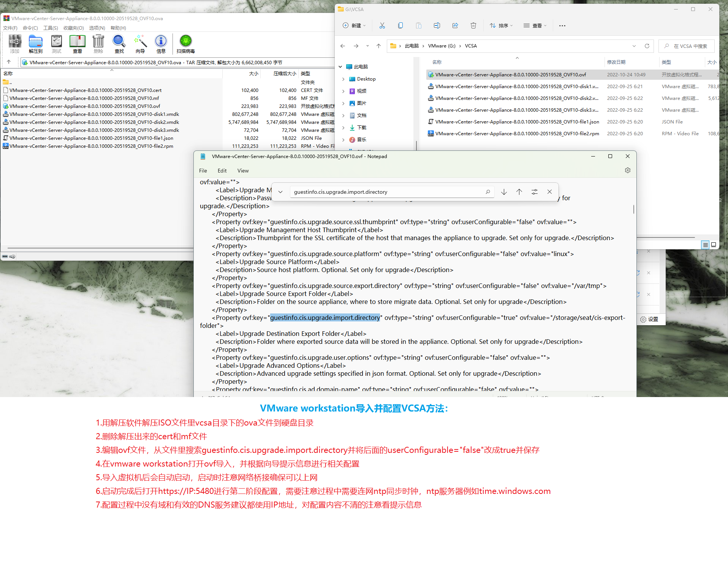
Task: Click the Explorer delete trash icon
Action: coord(473,25)
